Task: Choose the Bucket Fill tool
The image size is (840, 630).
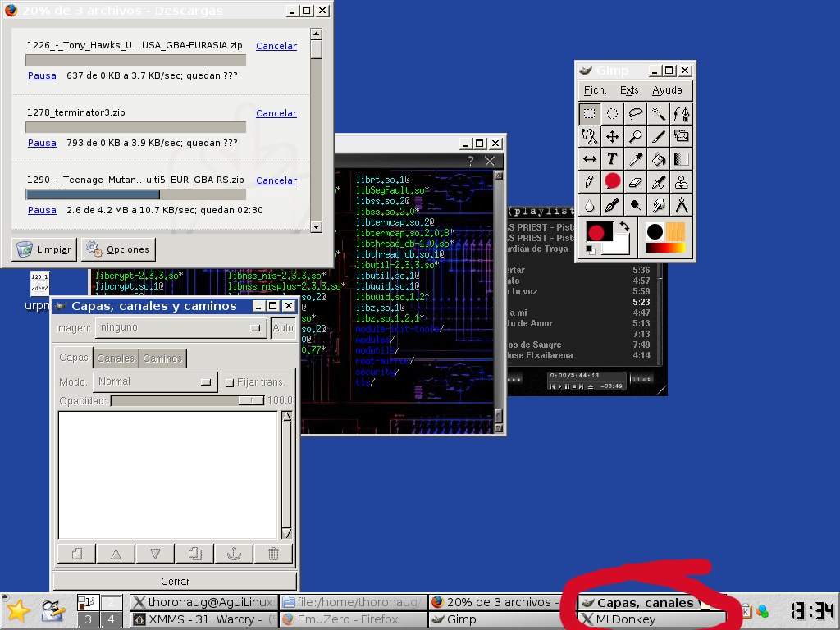Action: click(x=659, y=159)
